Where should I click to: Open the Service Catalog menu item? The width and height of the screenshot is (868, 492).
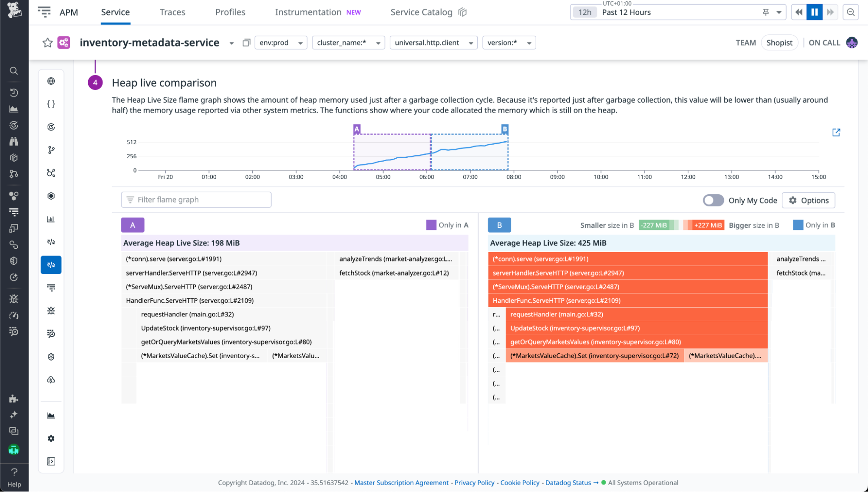[x=421, y=12]
